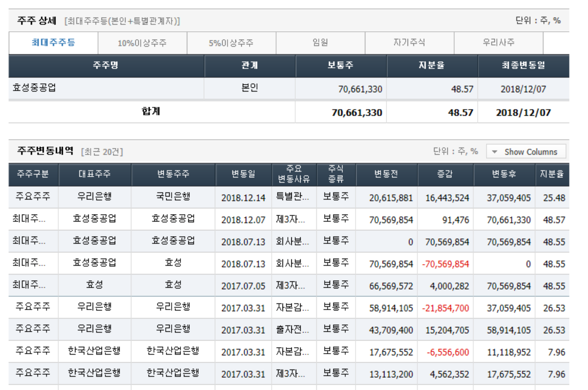Switch to the 5%이상주주 tab
Screen dimensions: 588x390
pyautogui.click(x=231, y=43)
